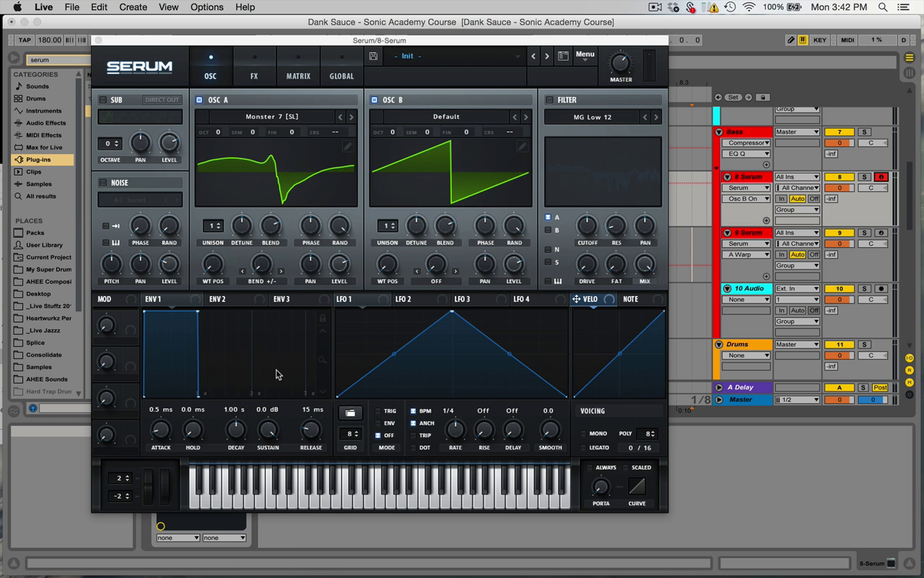Open the GLOBAL tab
The width and height of the screenshot is (924, 578).
tap(341, 67)
